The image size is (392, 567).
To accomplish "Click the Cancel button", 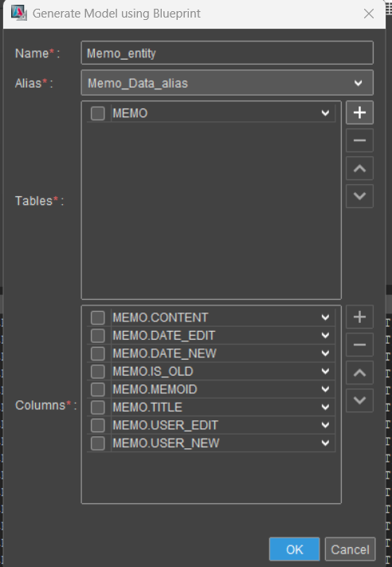I will 350,549.
